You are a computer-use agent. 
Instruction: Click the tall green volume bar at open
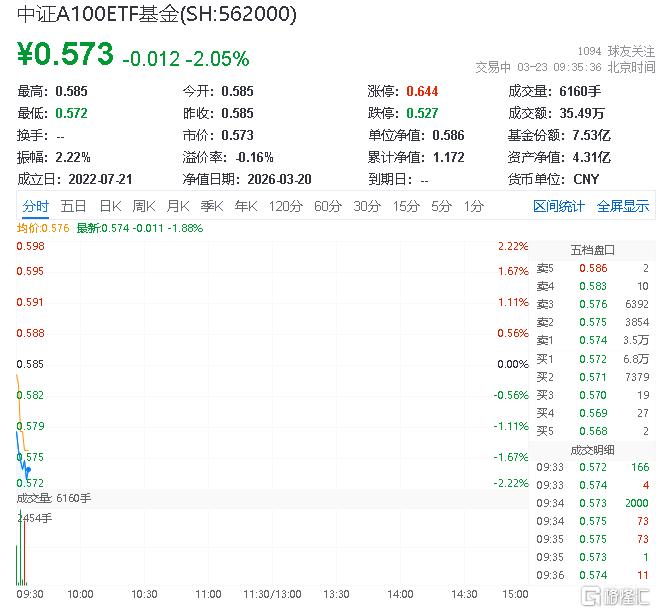pyautogui.click(x=20, y=547)
